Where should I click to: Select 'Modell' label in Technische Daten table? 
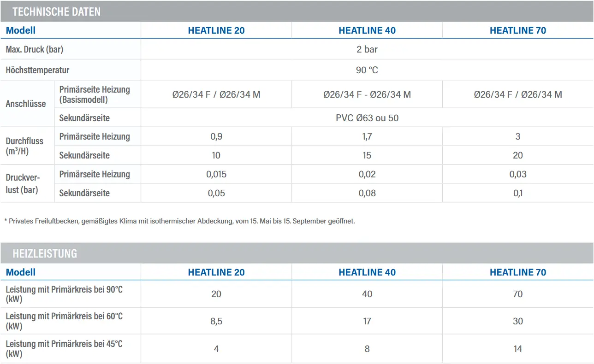pos(21,30)
